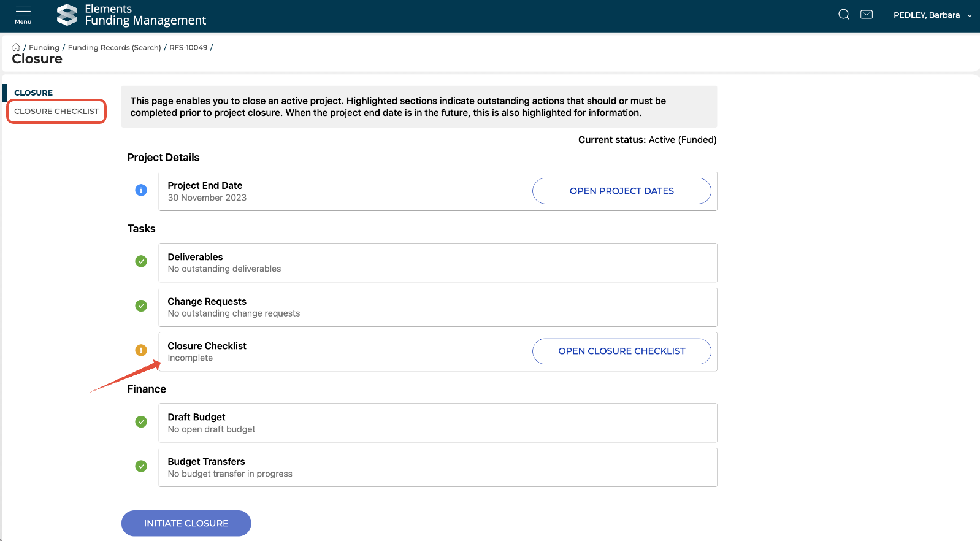Viewport: 980px width, 541px height.
Task: Click the Elements logo icon
Action: pyautogui.click(x=67, y=15)
